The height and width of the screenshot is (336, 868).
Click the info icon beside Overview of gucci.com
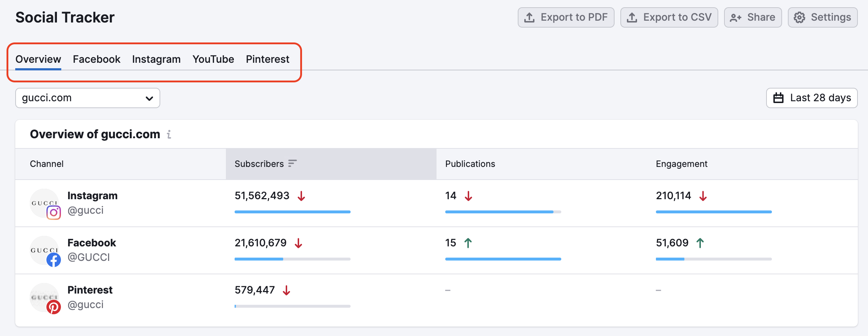169,135
